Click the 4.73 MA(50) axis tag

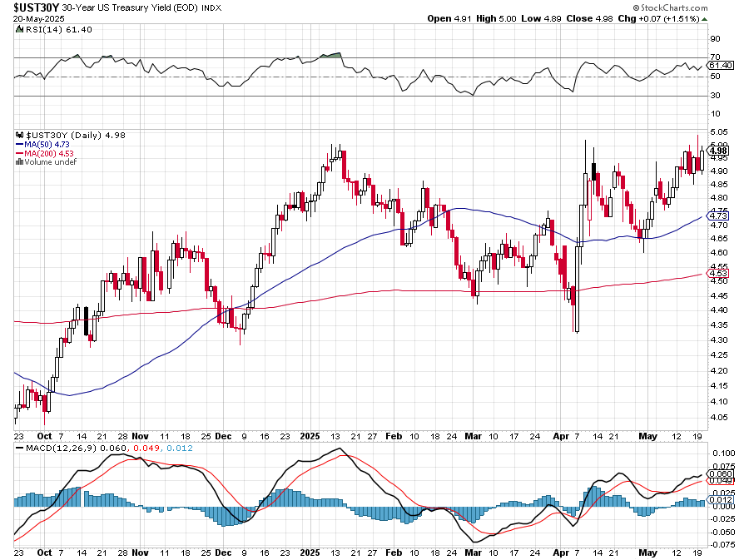pyautogui.click(x=719, y=216)
